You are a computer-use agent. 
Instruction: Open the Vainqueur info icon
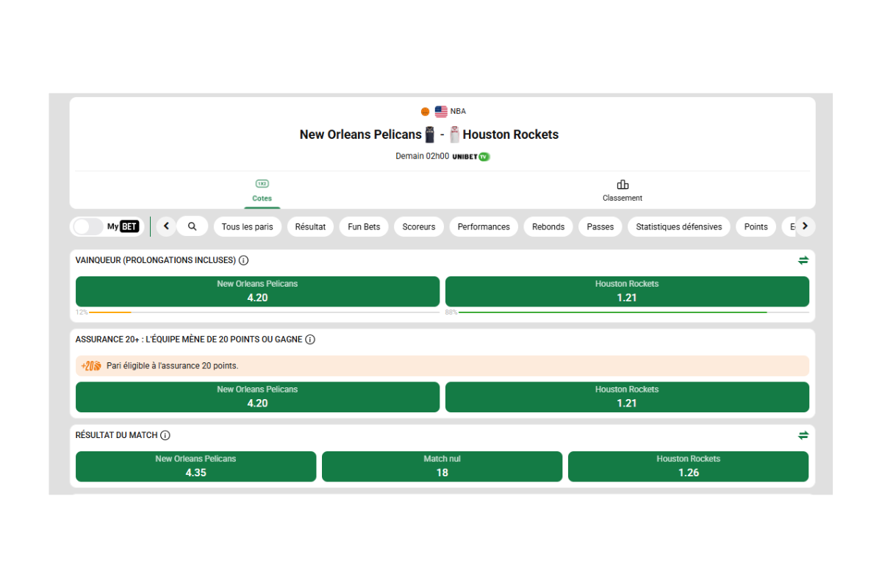tap(243, 259)
